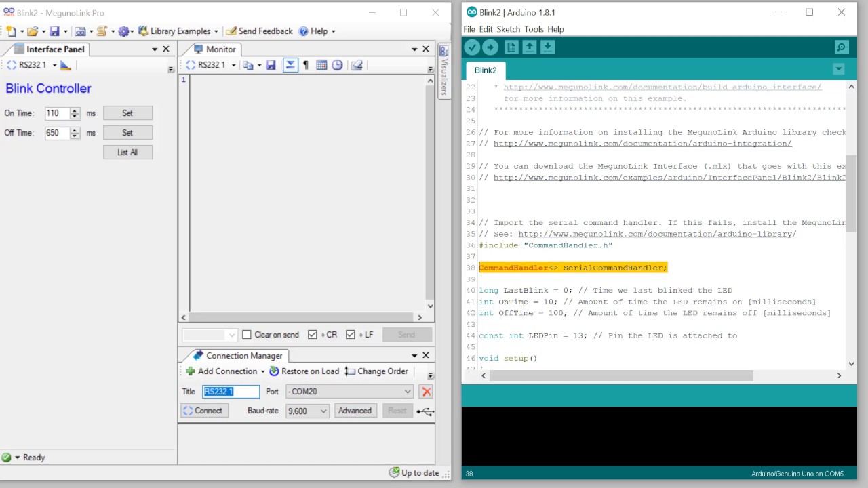
Task: Toggle the Monitor auto-scroll icon
Action: [290, 65]
